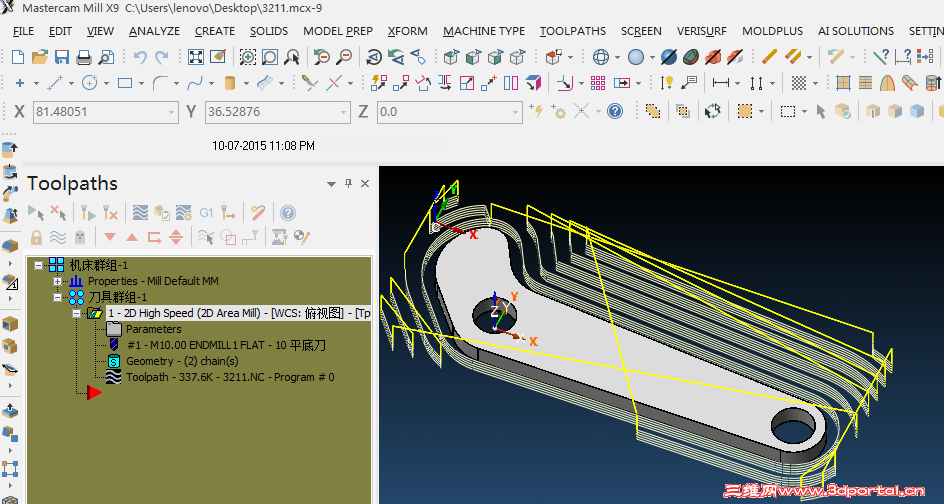
Task: Move insert arrow down with red triangle
Action: point(110,237)
